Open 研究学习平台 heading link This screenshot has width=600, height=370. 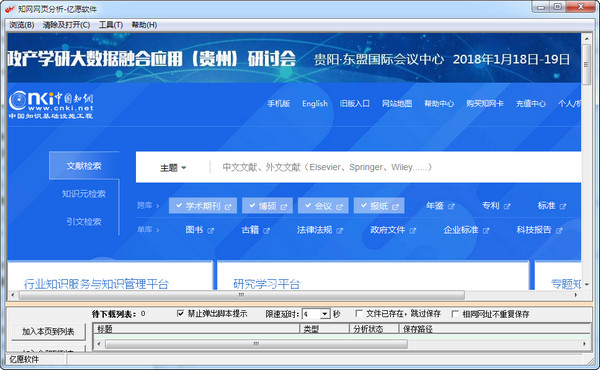pyautogui.click(x=267, y=284)
